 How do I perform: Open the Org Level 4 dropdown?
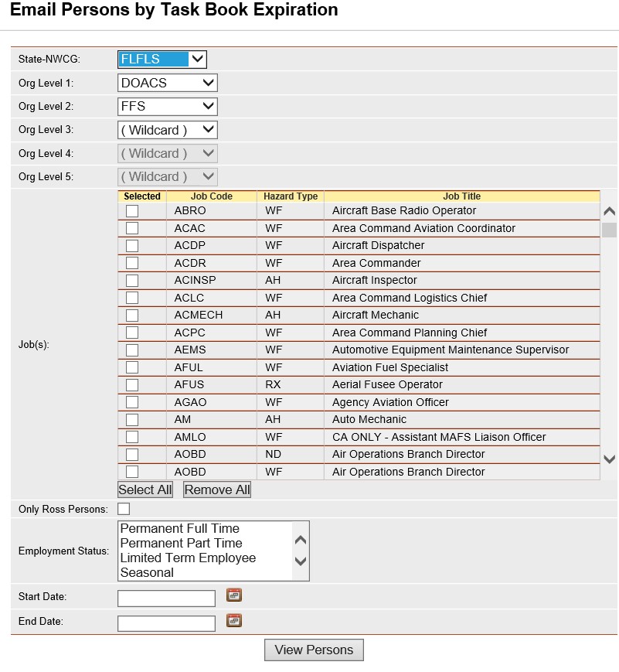tap(168, 153)
